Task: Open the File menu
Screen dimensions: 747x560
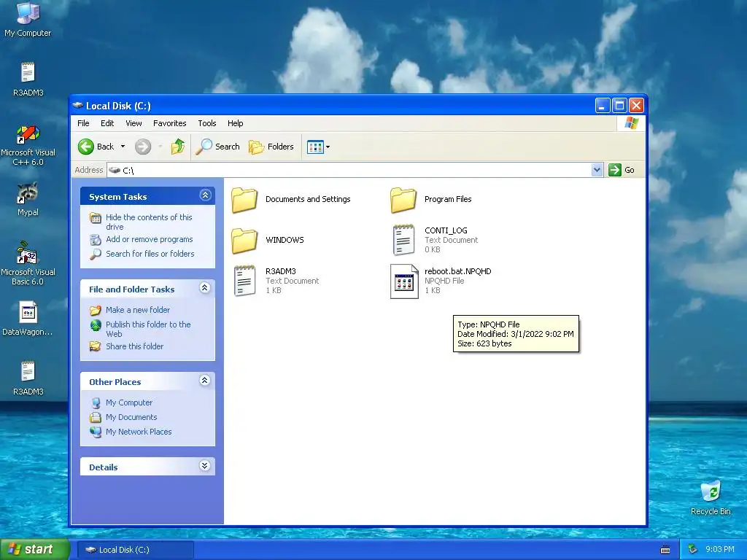Action: 83,123
